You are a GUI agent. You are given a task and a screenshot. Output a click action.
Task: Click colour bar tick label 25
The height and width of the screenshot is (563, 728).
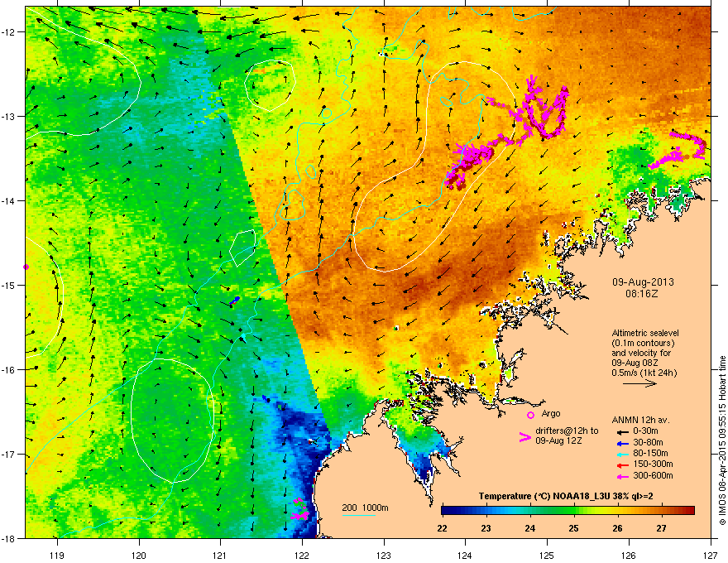[x=573, y=528]
